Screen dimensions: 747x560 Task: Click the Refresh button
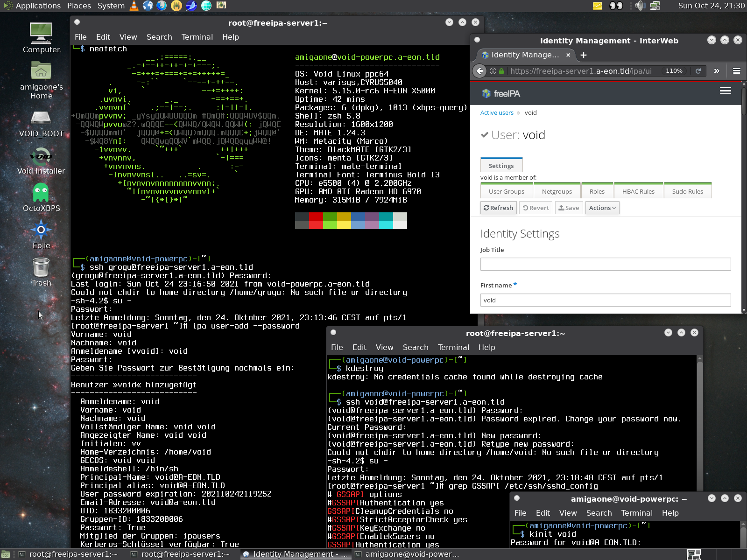(x=498, y=208)
